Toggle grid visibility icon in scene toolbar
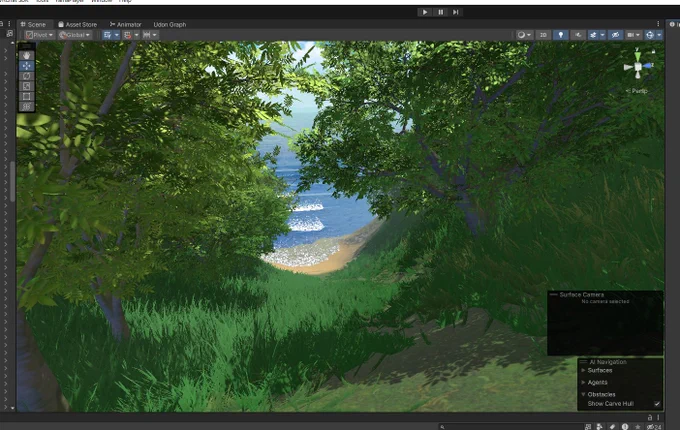 pyautogui.click(x=108, y=35)
